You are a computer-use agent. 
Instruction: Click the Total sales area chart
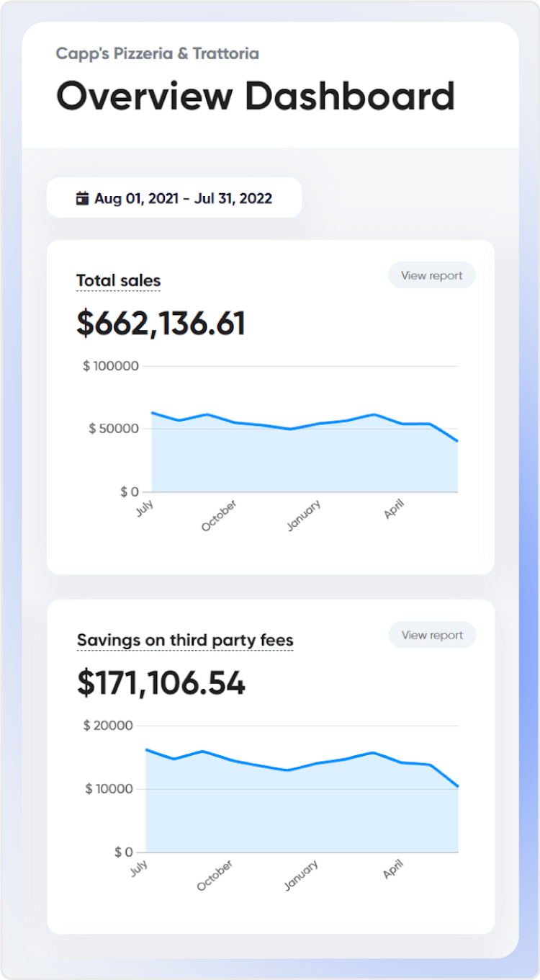tap(305, 454)
